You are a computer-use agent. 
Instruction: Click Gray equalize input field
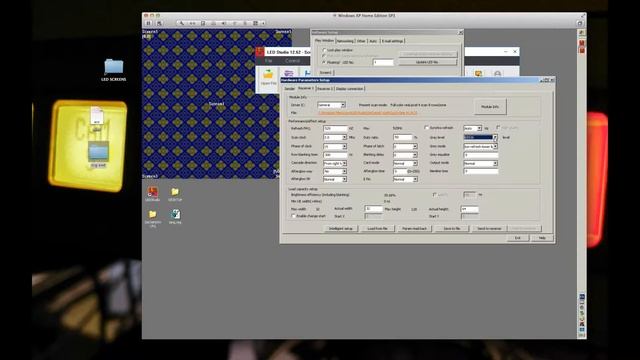[481, 155]
